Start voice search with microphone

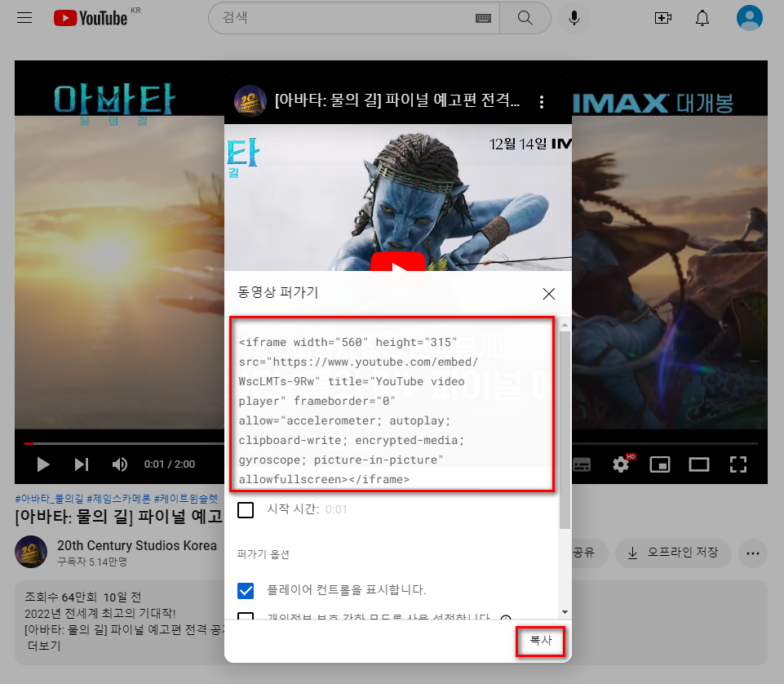[574, 18]
